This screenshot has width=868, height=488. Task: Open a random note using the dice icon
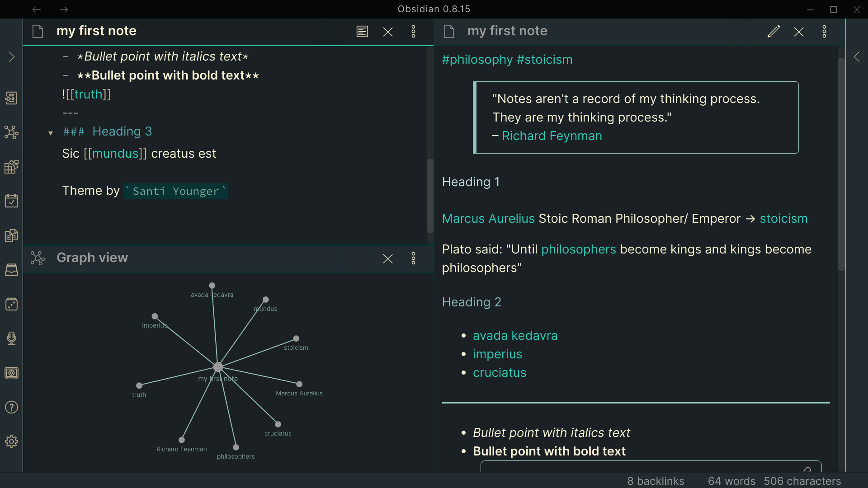coord(11,304)
